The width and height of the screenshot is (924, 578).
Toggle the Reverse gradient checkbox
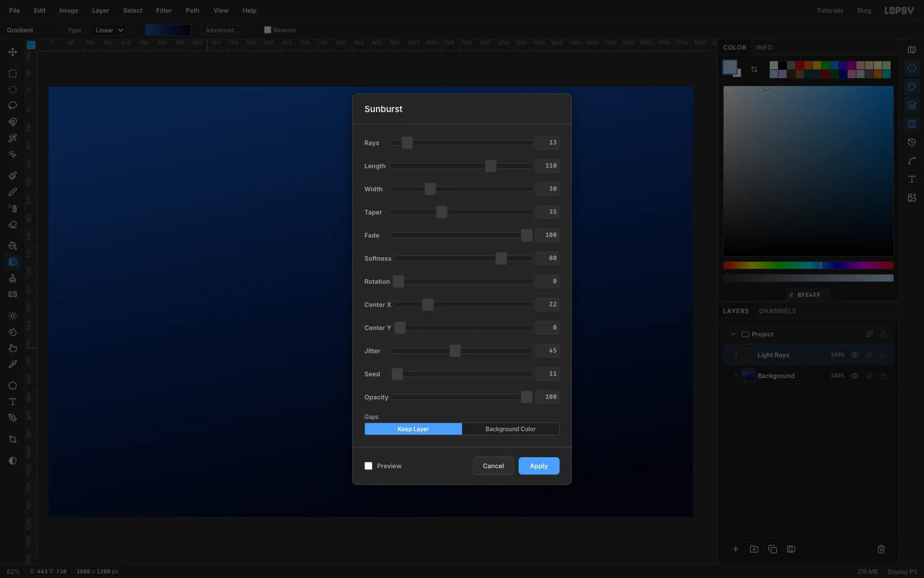[x=267, y=30]
